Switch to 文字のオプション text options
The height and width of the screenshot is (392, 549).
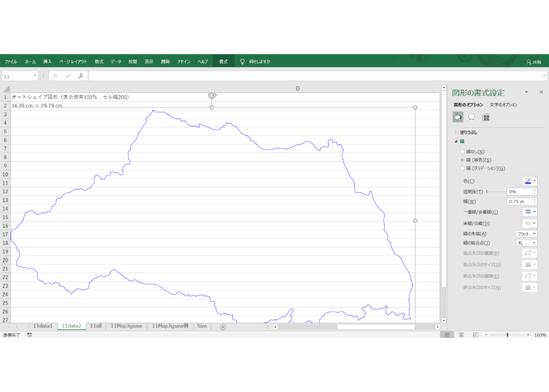click(x=503, y=105)
